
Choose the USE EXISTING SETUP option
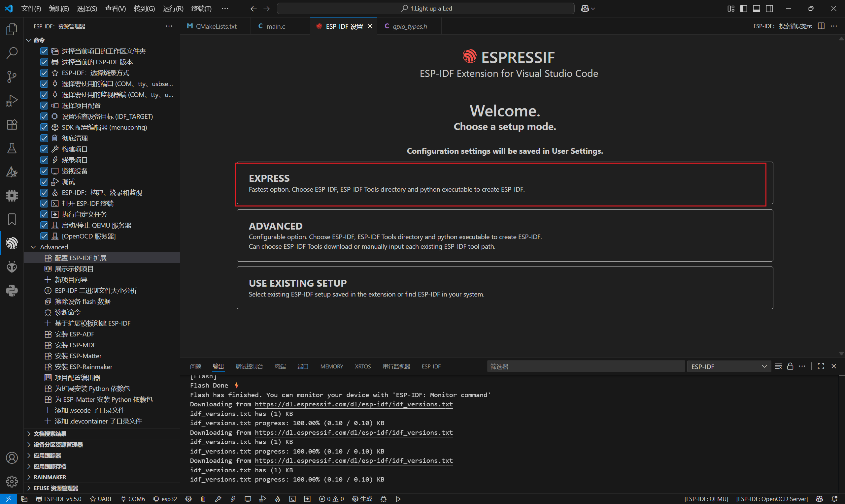point(505,288)
